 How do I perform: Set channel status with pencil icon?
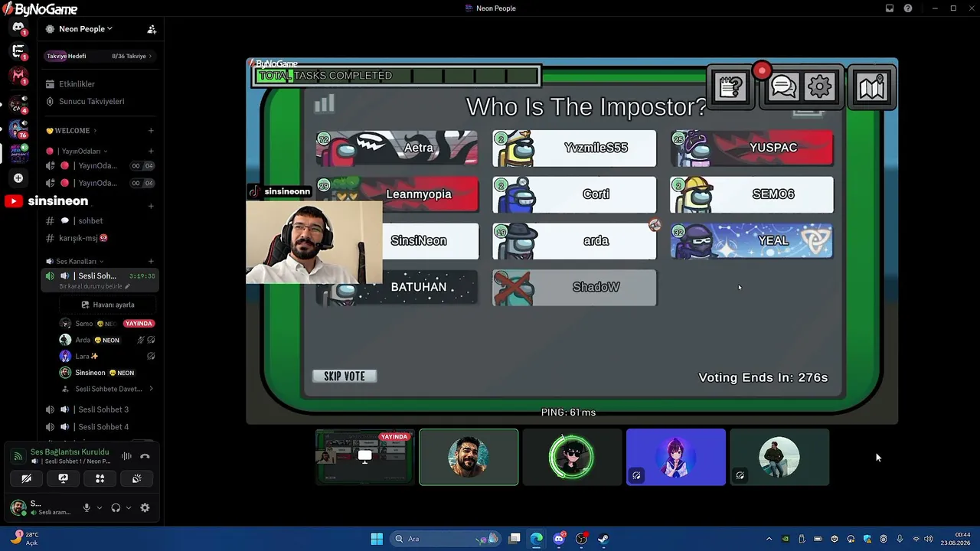[x=128, y=286]
